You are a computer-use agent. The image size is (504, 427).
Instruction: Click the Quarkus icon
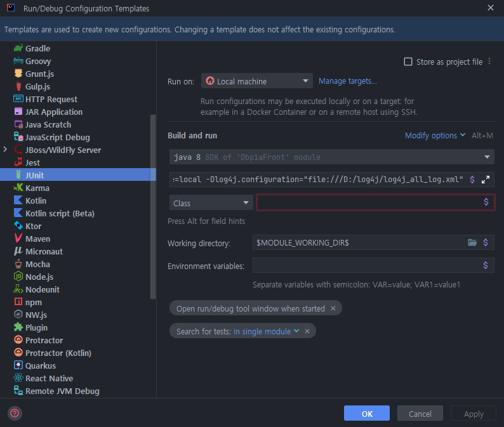tap(18, 365)
